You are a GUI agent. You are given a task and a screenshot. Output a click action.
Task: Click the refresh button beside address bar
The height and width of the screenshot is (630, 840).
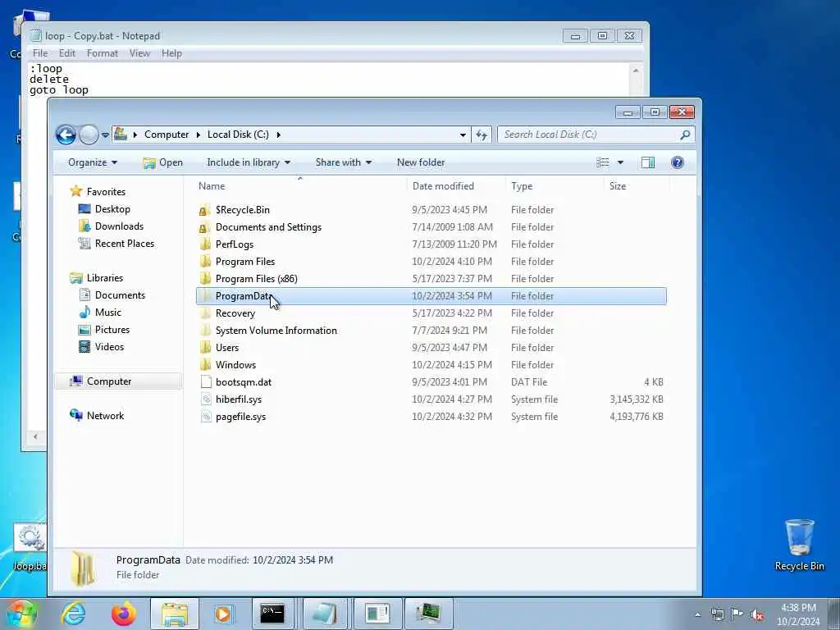[x=481, y=135]
